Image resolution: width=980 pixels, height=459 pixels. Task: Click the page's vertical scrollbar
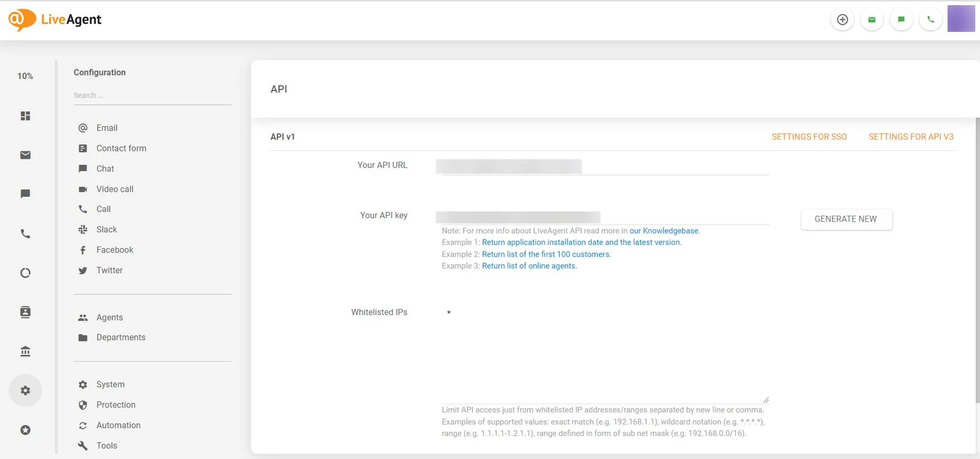[978, 260]
